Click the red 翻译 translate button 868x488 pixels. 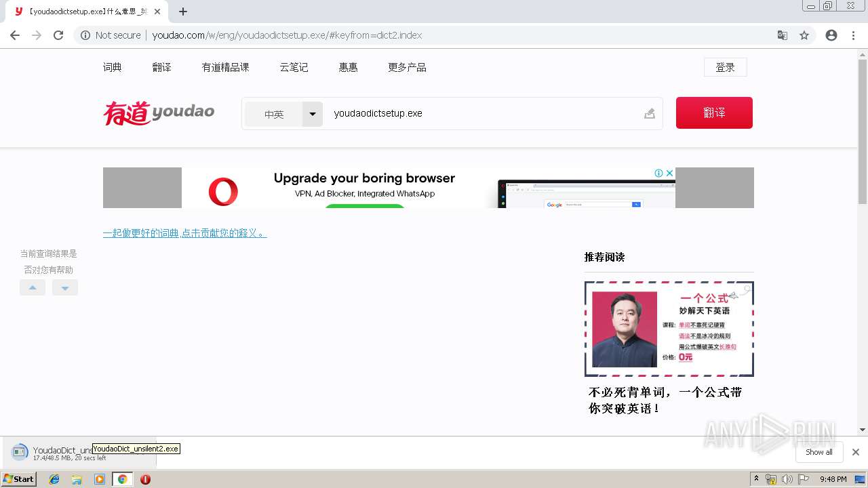pos(714,113)
